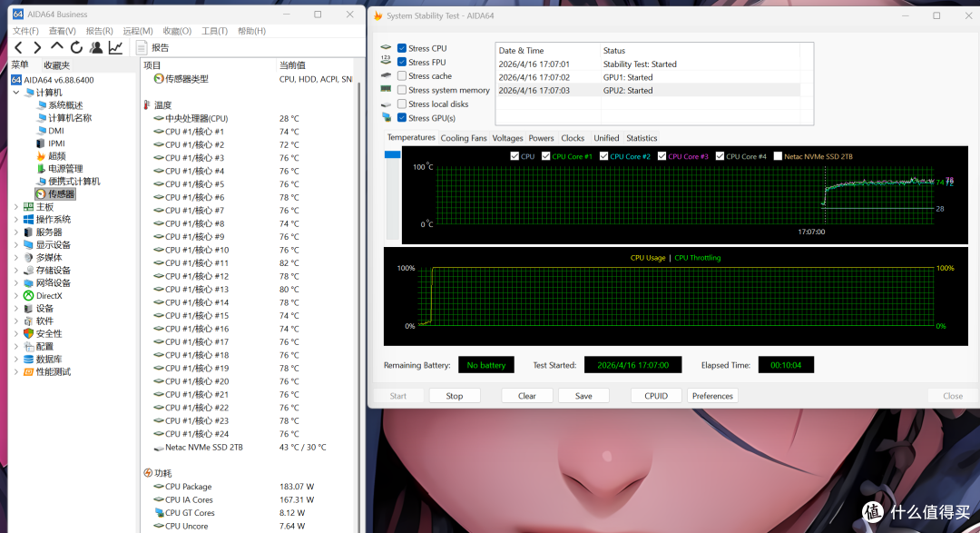Click the user profile icon in toolbar
The width and height of the screenshot is (980, 533).
[x=96, y=47]
